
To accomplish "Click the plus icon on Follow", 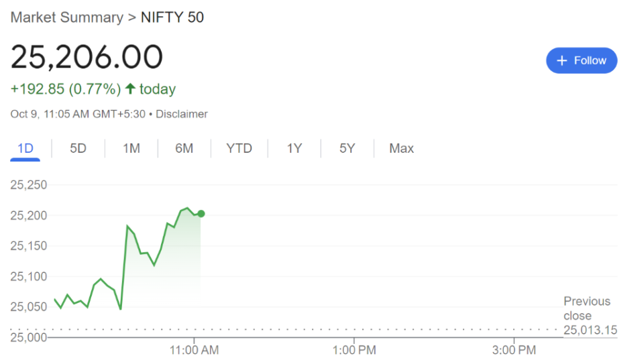I will (562, 60).
